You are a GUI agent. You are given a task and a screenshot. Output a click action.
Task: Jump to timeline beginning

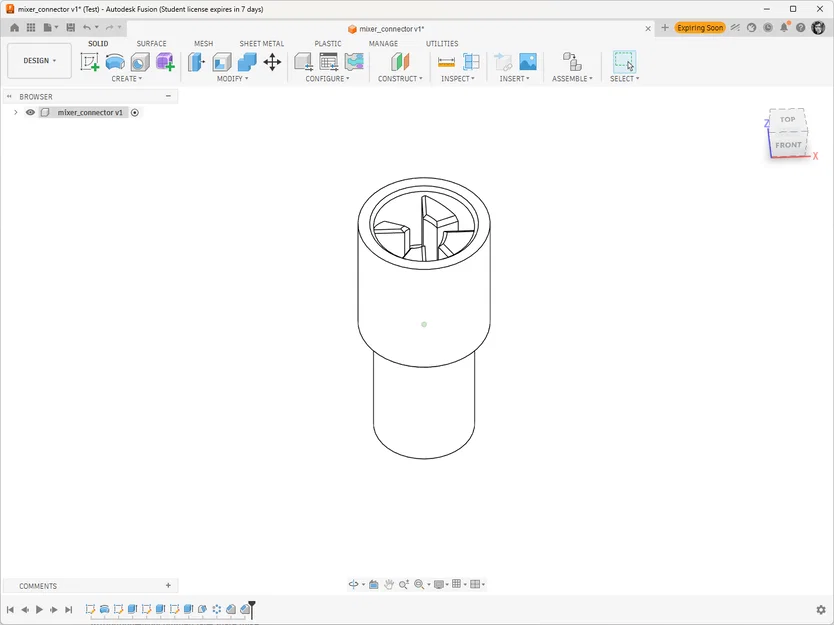click(10, 610)
